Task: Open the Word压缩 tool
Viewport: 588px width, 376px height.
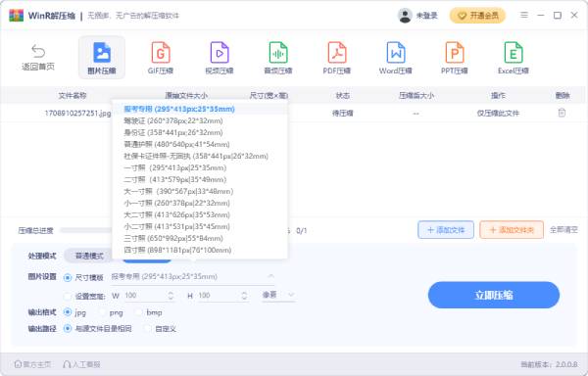Action: point(396,58)
